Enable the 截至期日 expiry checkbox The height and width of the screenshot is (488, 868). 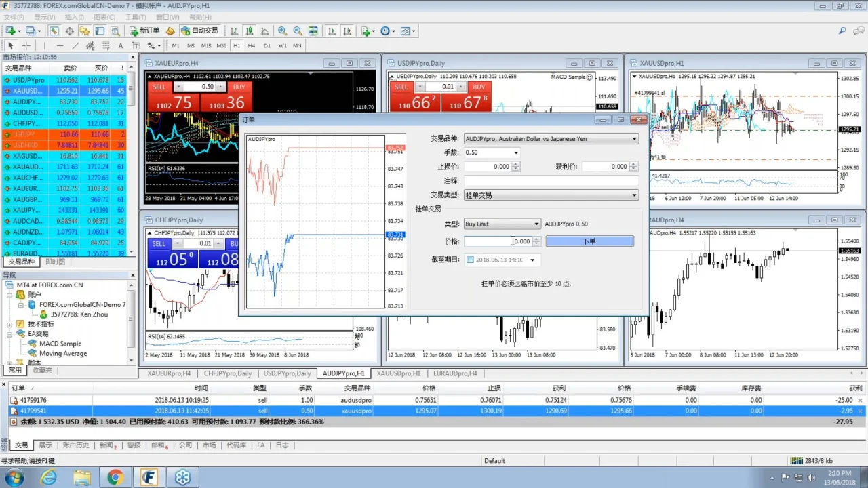[x=470, y=260]
